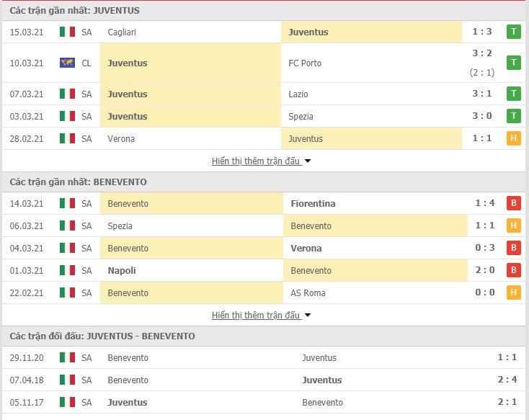Click the 1 : 4 score of Fiorentina match
Screen dimensions: 529x420
click(485, 202)
